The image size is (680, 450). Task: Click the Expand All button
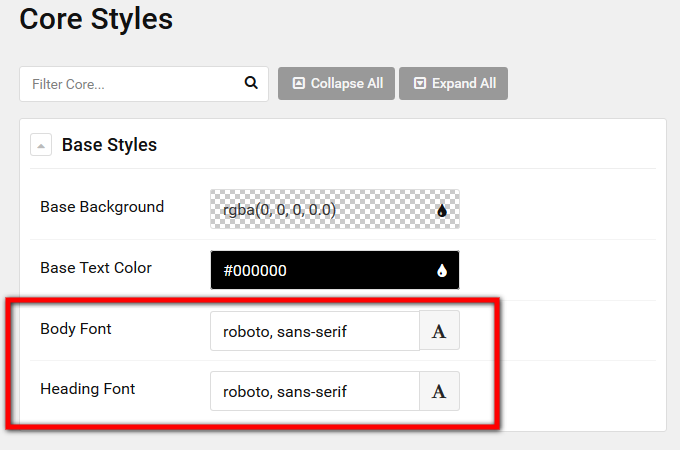point(454,83)
